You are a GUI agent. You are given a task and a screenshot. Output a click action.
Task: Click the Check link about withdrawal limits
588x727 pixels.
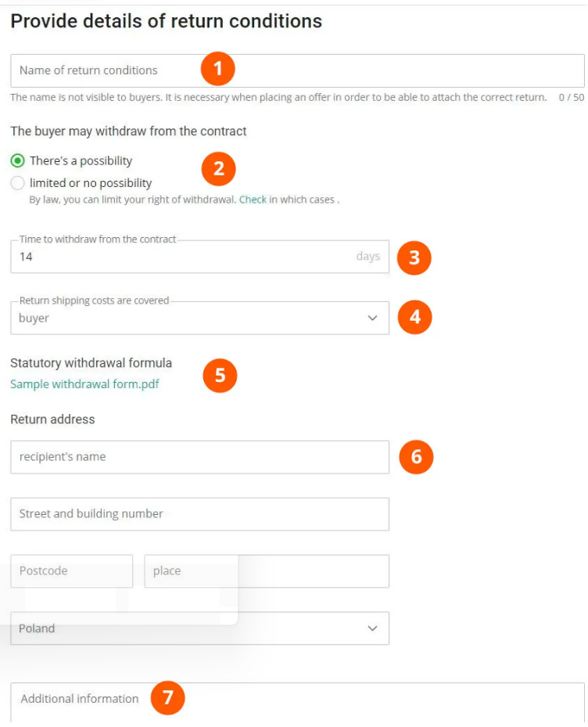[253, 200]
